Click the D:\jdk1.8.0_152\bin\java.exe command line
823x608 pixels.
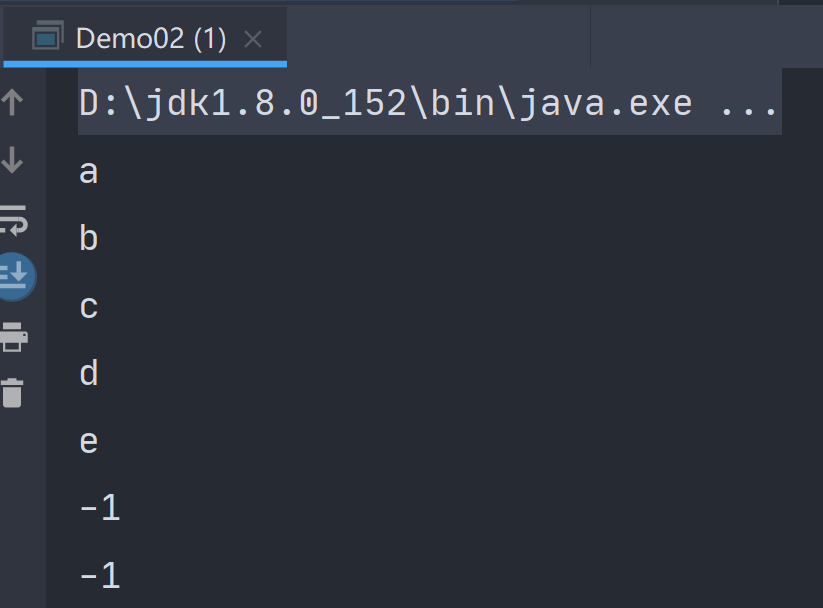click(385, 103)
